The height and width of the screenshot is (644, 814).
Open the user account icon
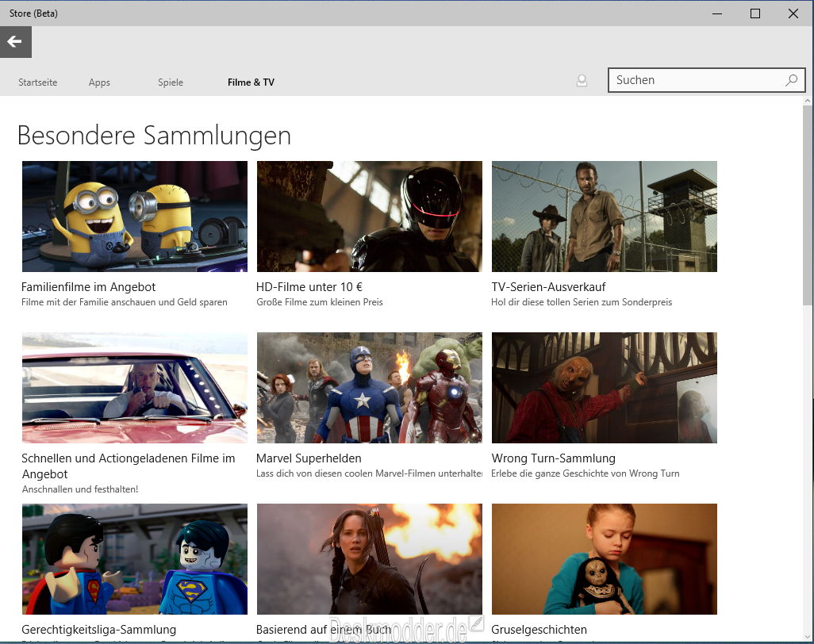(582, 80)
